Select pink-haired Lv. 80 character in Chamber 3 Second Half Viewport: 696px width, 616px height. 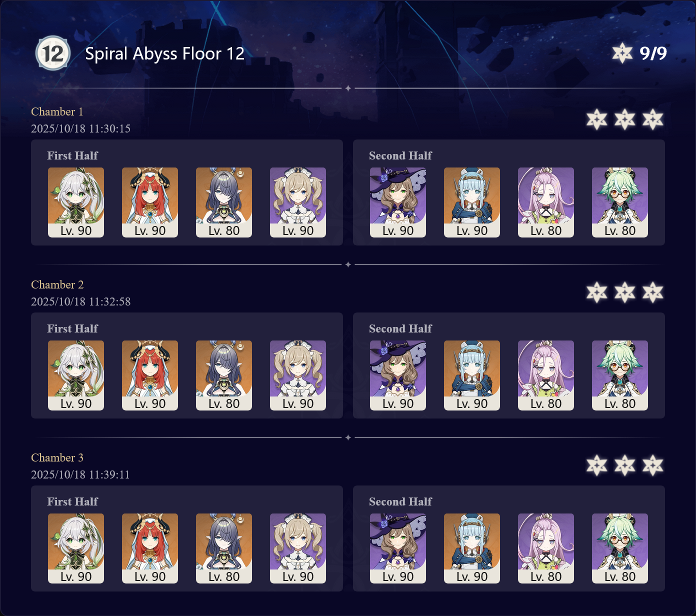(x=546, y=548)
